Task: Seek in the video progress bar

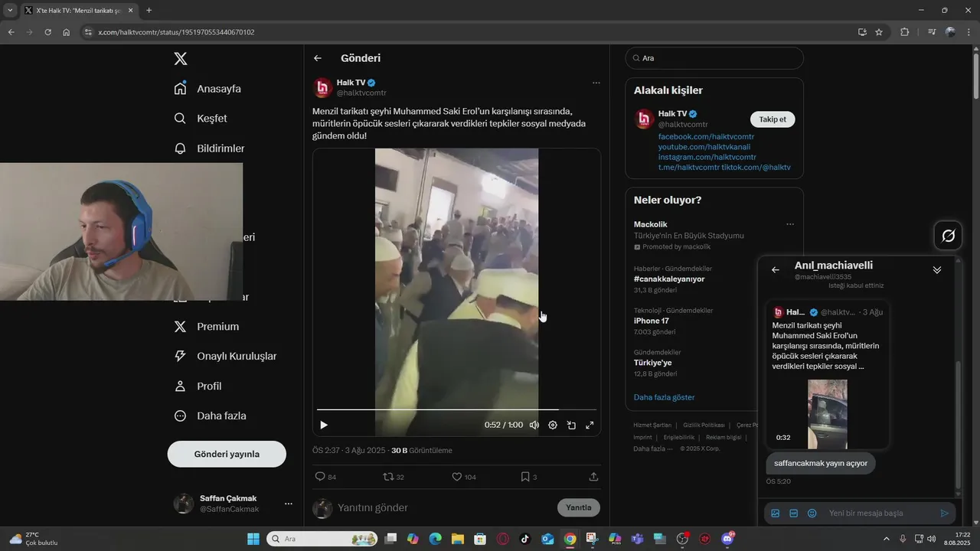Action: point(456,410)
